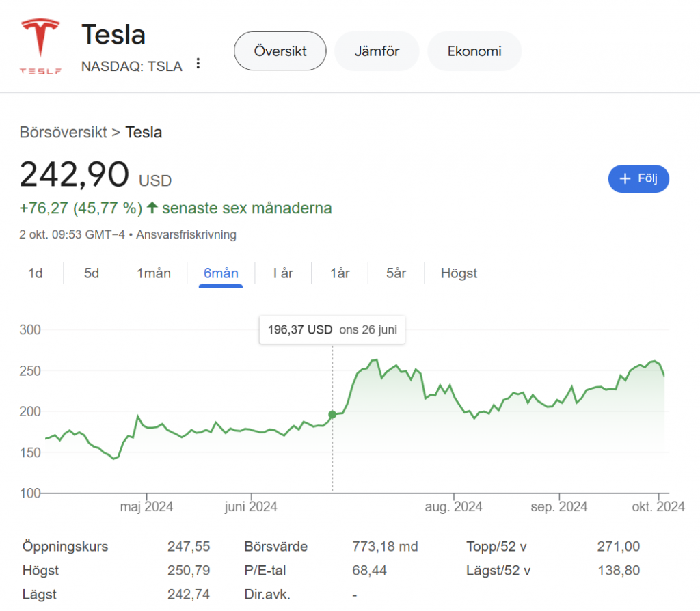Select the 1mån time range
The width and height of the screenshot is (700, 611).
click(x=154, y=273)
